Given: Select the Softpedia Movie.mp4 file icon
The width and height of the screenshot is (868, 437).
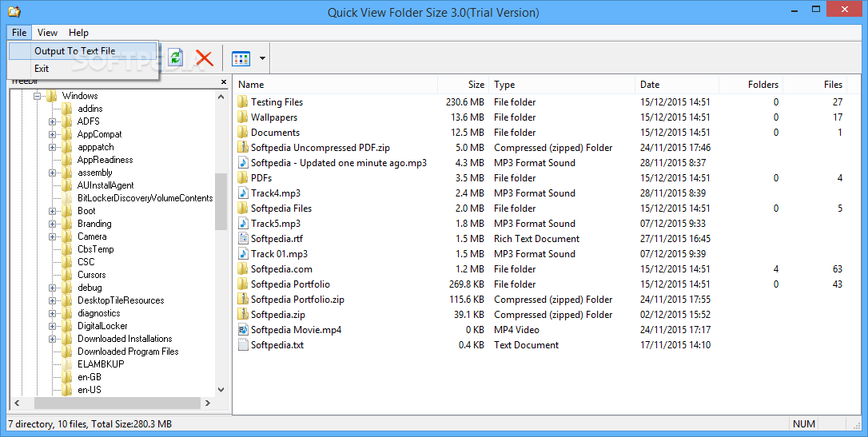Looking at the screenshot, I should pyautogui.click(x=242, y=330).
